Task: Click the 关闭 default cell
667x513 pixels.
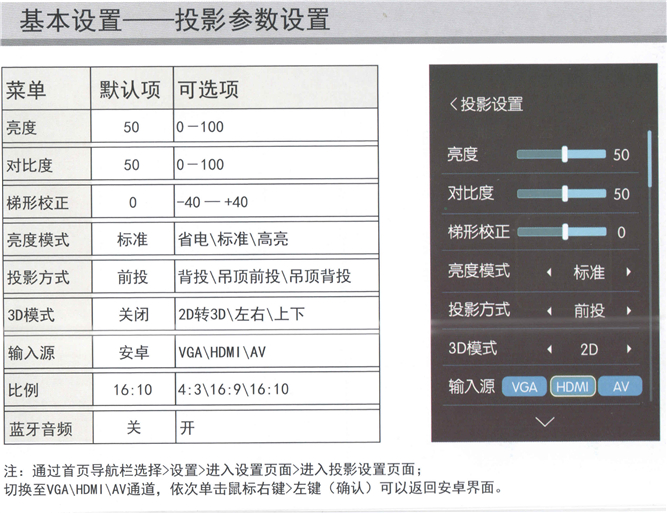Action: click(133, 314)
